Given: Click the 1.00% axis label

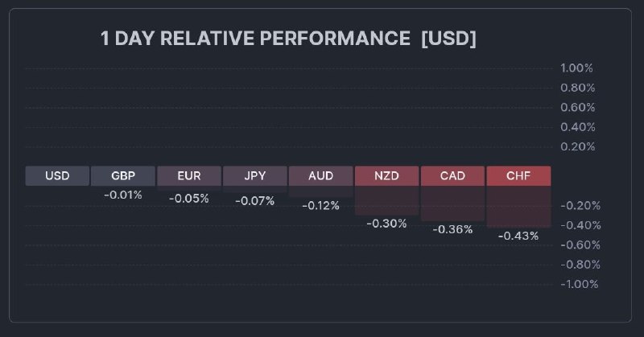Looking at the screenshot, I should pos(577,68).
